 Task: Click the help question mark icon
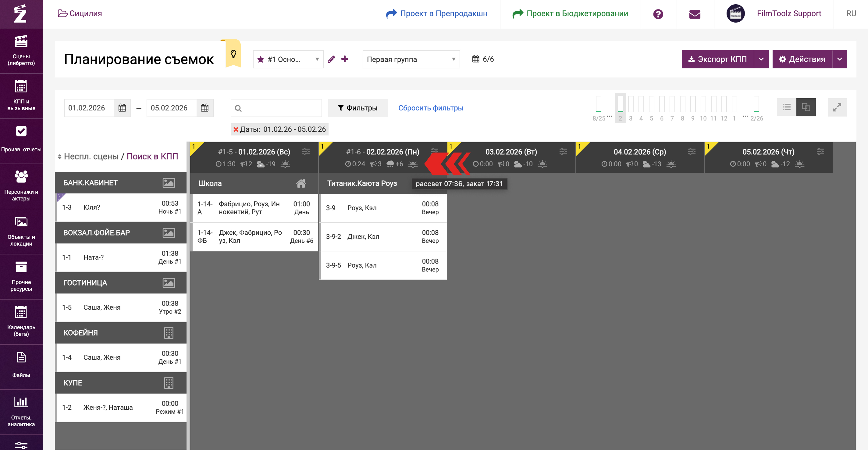pyautogui.click(x=658, y=14)
